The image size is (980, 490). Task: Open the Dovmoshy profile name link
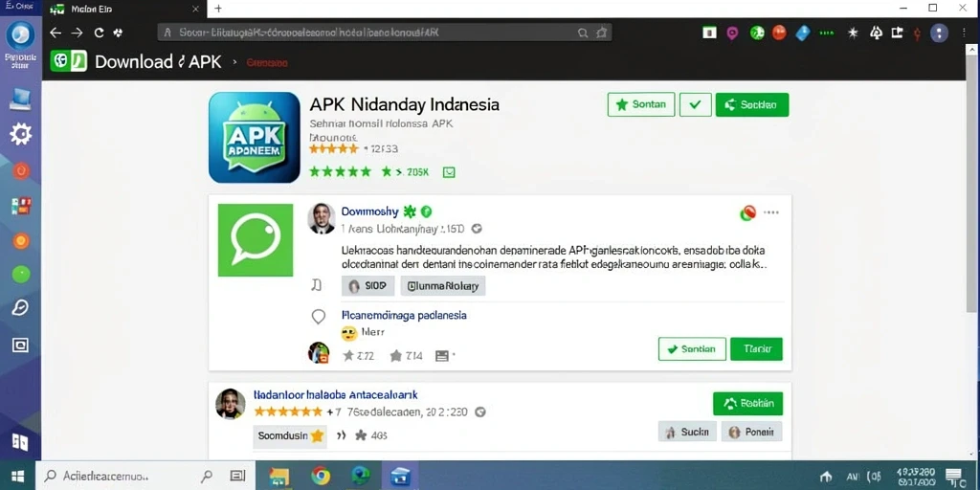coord(370,212)
